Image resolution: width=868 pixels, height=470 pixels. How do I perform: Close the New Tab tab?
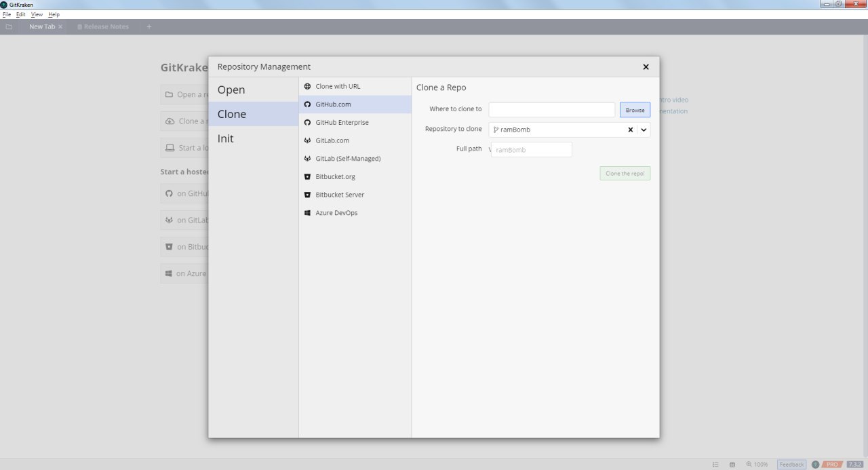point(60,27)
